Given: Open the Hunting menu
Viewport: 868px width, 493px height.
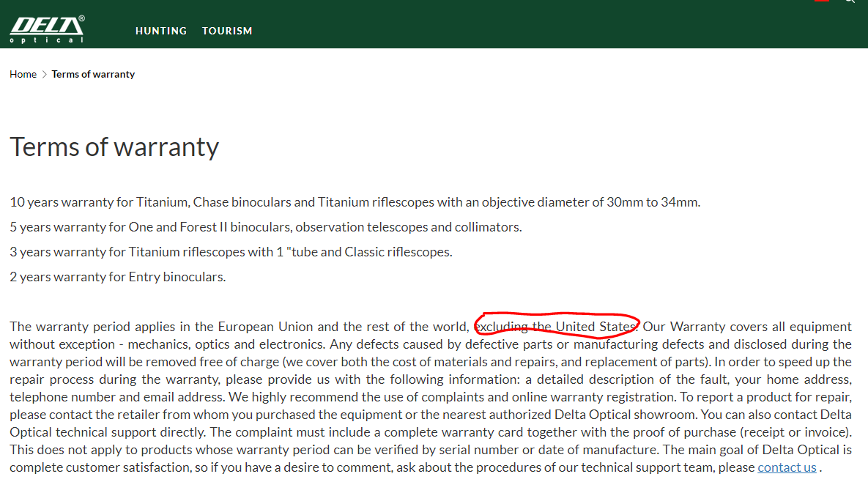Looking at the screenshot, I should (161, 31).
